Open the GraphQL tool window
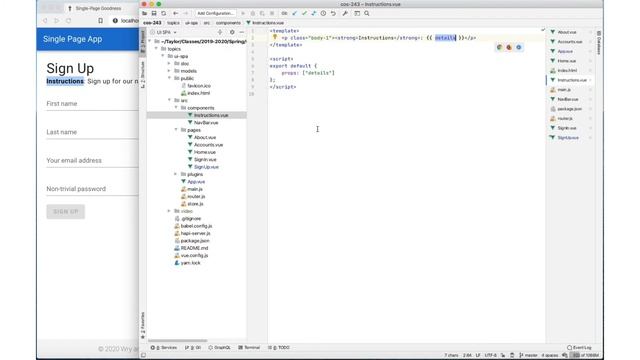 click(220, 347)
